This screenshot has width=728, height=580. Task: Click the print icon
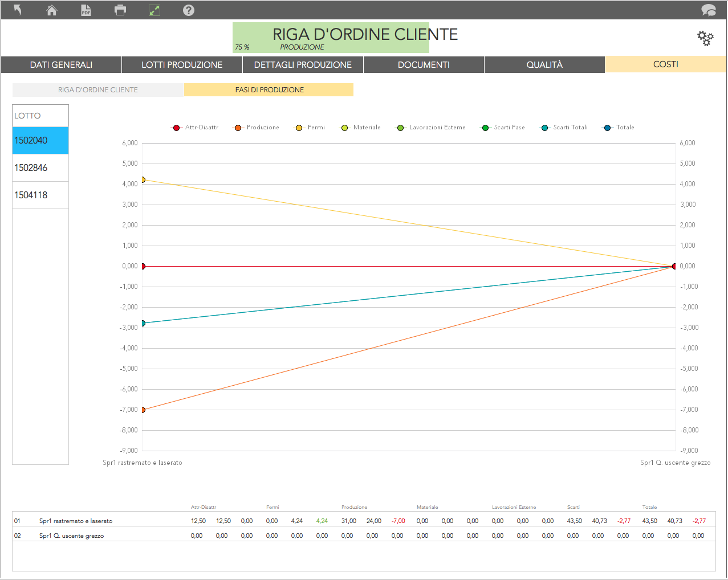coord(120,10)
